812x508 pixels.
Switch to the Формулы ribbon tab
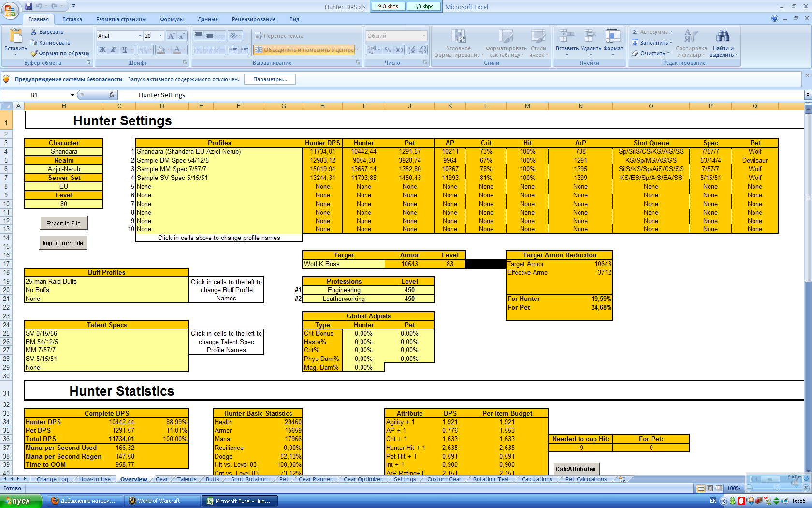(x=172, y=19)
